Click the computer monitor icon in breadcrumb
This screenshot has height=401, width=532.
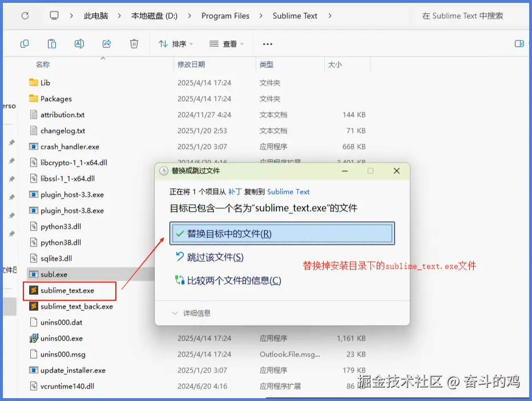[x=54, y=15]
